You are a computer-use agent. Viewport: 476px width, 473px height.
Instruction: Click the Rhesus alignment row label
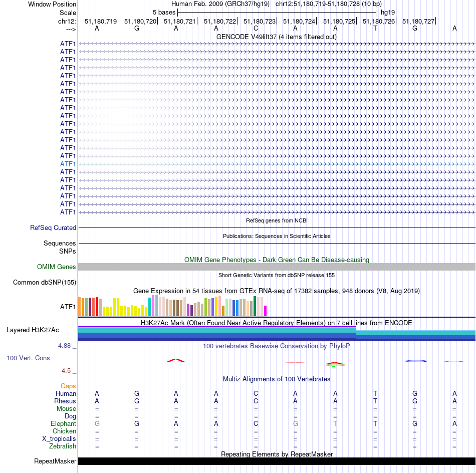click(x=65, y=401)
